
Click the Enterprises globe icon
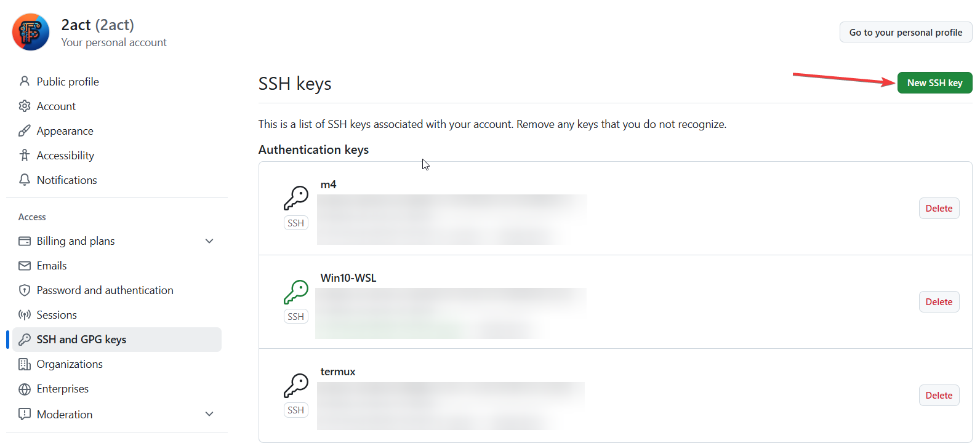coord(25,389)
